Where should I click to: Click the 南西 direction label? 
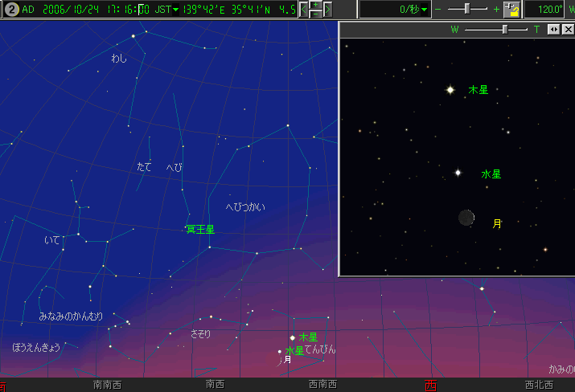(x=215, y=386)
